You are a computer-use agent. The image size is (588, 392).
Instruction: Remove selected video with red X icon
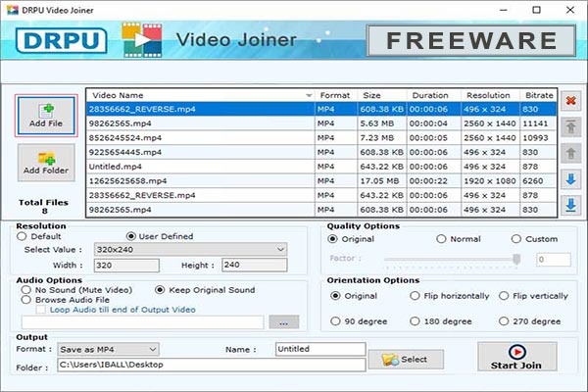click(x=570, y=101)
